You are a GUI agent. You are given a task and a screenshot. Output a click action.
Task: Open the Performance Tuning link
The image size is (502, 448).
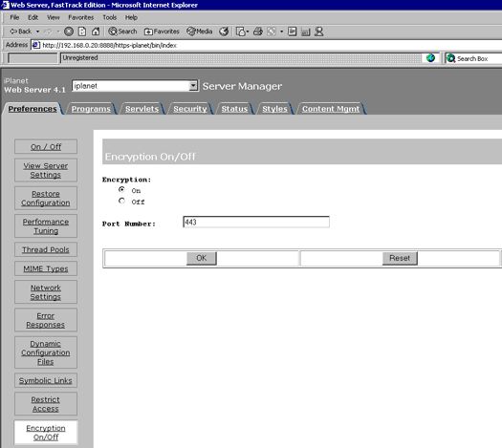[46, 226]
